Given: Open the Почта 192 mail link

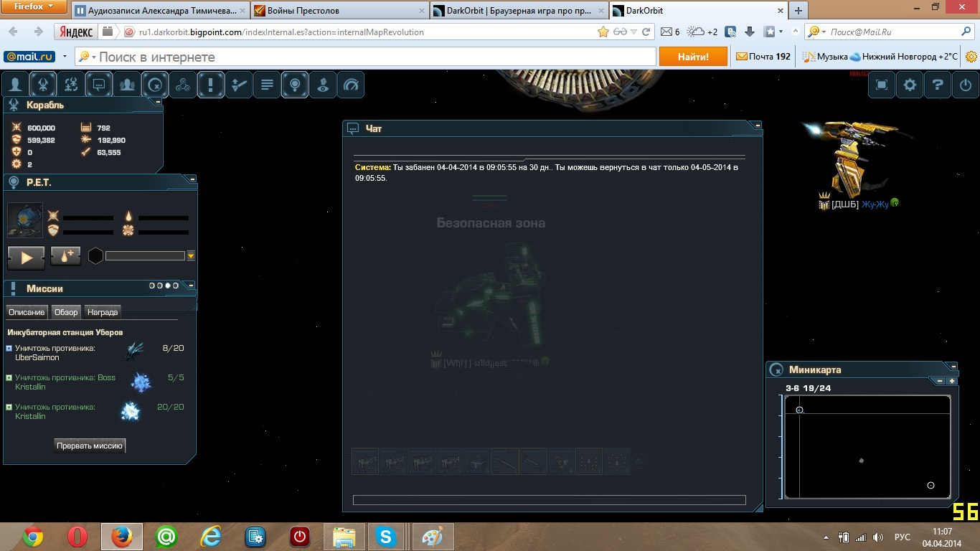Looking at the screenshot, I should (x=763, y=57).
